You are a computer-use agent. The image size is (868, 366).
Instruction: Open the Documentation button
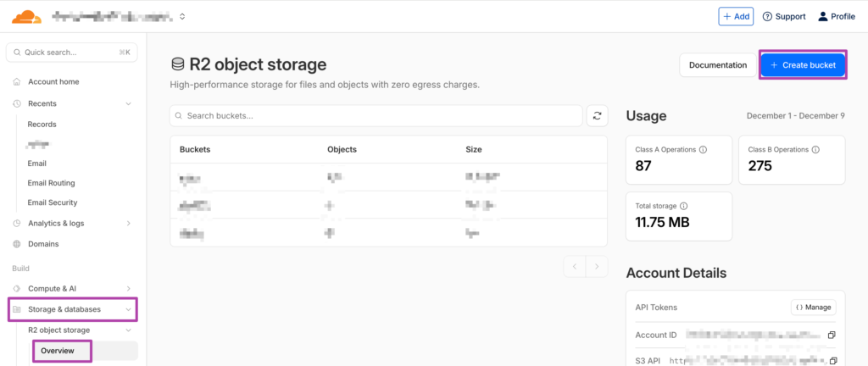coord(718,65)
